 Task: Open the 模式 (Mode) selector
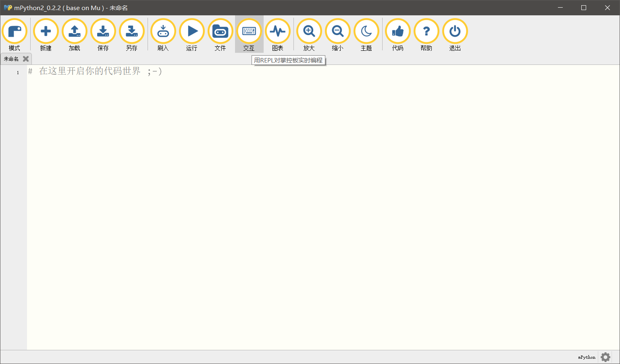(x=15, y=35)
